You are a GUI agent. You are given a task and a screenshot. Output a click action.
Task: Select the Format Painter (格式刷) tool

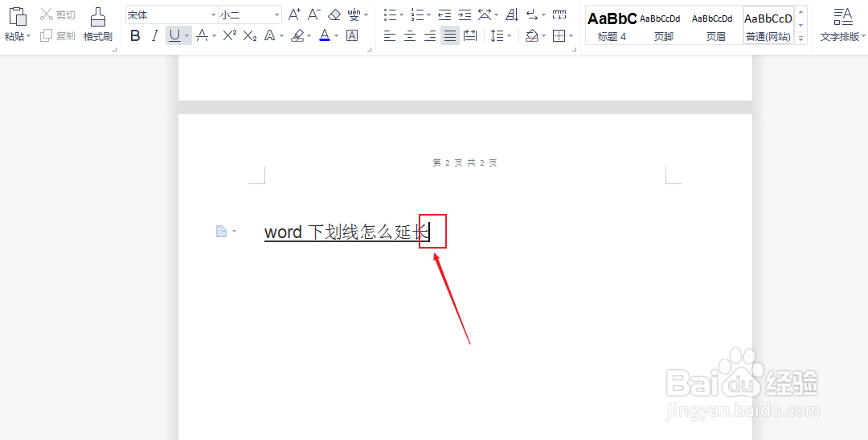tap(98, 25)
